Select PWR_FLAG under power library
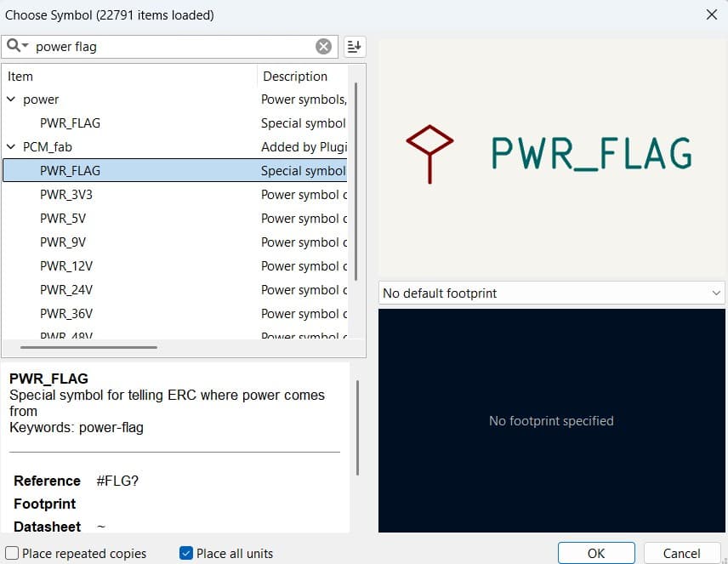Viewport: 728px width, 564px height. point(175,123)
